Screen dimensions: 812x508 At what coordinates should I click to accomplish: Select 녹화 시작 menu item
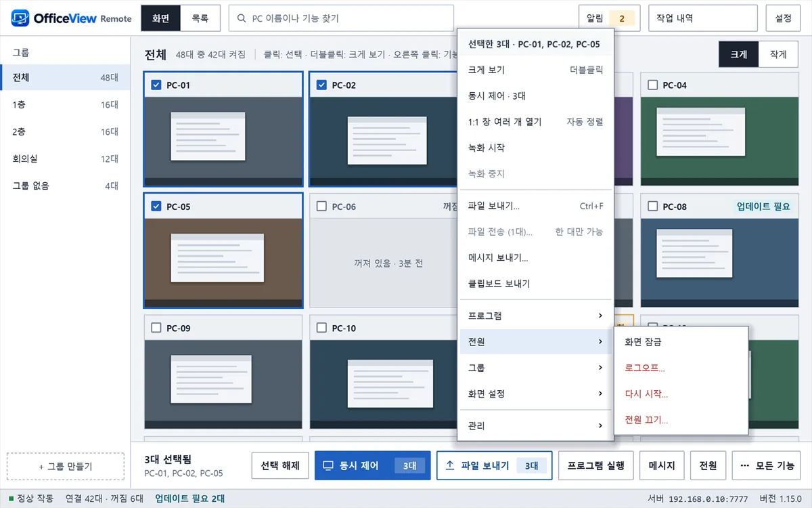535,148
